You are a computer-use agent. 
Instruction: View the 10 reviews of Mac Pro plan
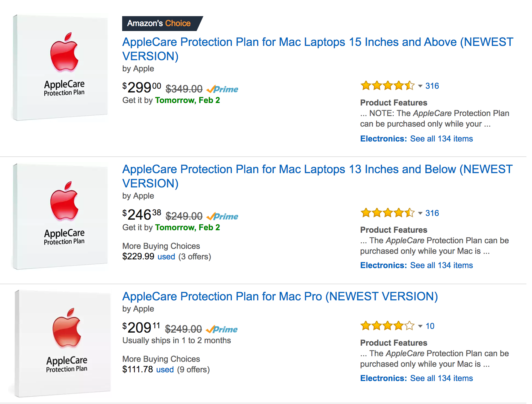430,326
